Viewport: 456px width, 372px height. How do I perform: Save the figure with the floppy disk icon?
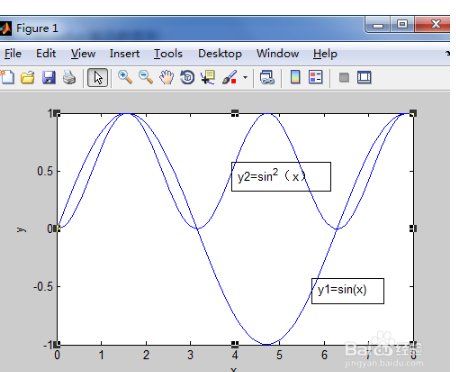pos(49,78)
